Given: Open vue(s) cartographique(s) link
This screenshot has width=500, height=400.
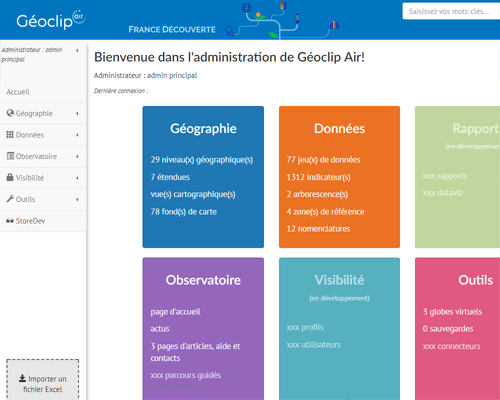Looking at the screenshot, I should [x=193, y=194].
